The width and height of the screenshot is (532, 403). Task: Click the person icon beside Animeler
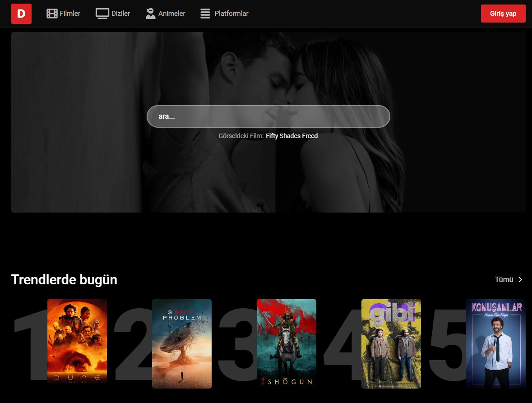click(150, 14)
